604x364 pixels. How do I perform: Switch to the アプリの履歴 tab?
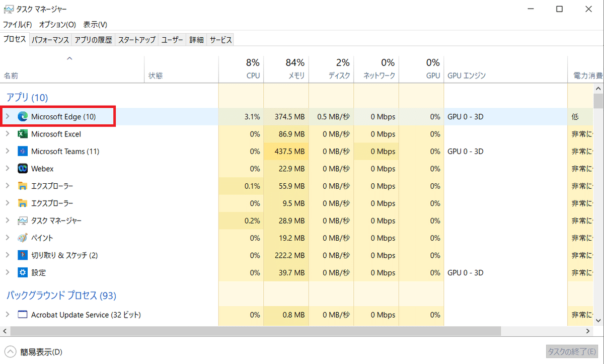point(93,40)
